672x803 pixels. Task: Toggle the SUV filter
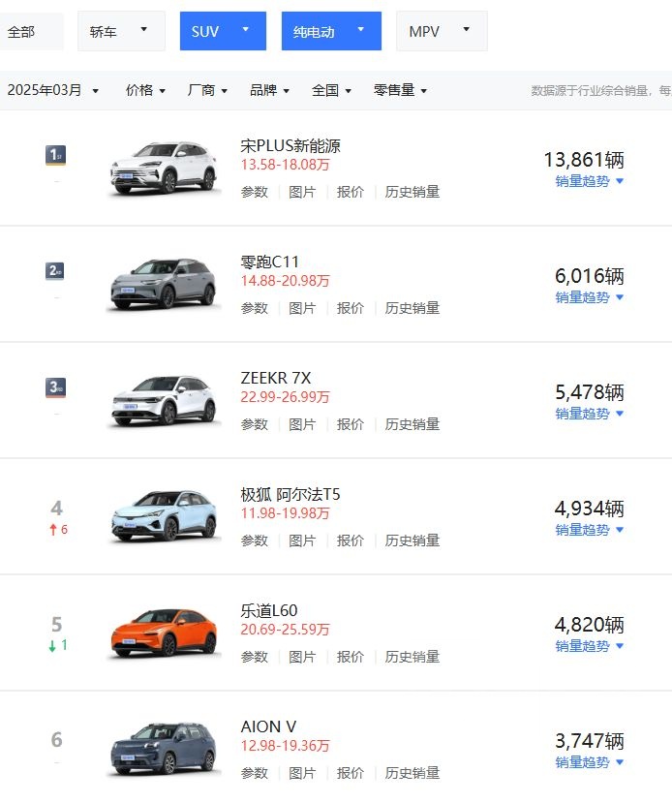tap(222, 31)
